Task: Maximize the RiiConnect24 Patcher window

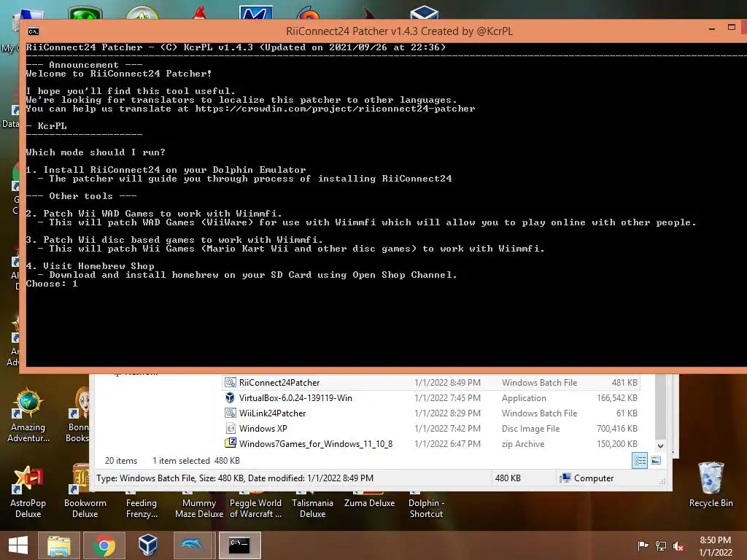Action: [732, 28]
